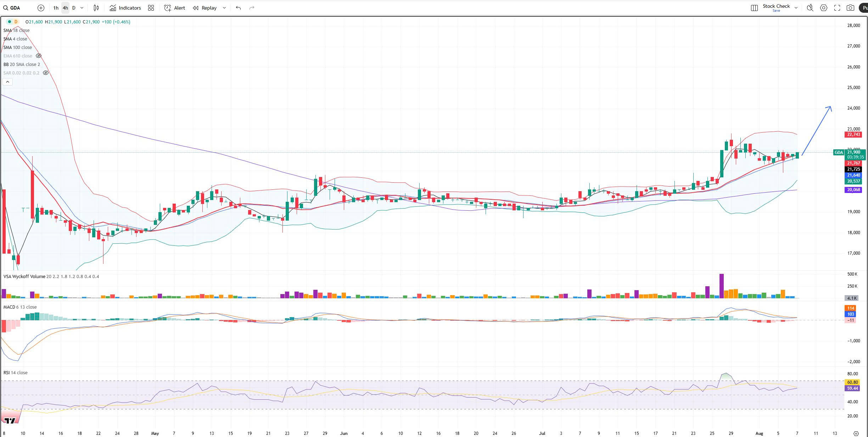This screenshot has height=437, width=868.
Task: Show the hidden SAR indicator
Action: (x=46, y=73)
